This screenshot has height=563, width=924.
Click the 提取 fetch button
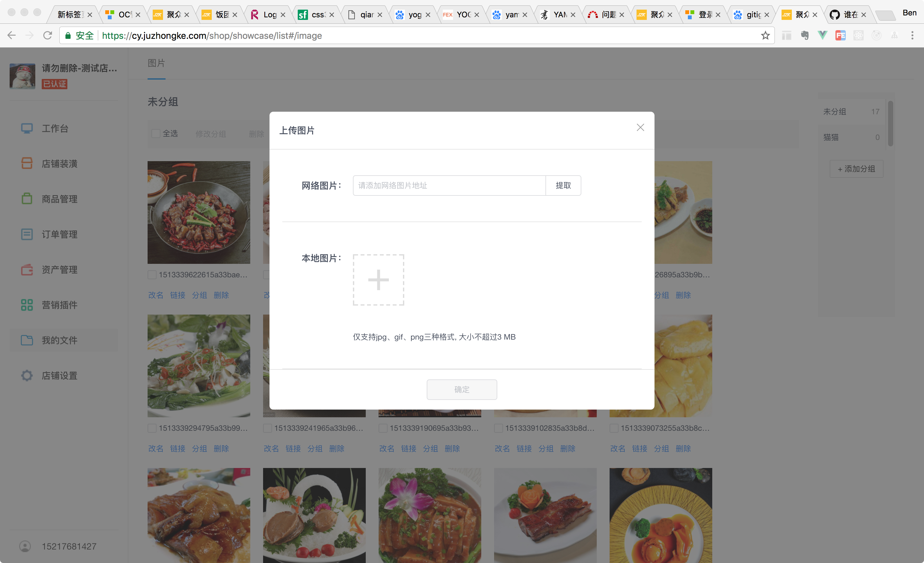(563, 185)
